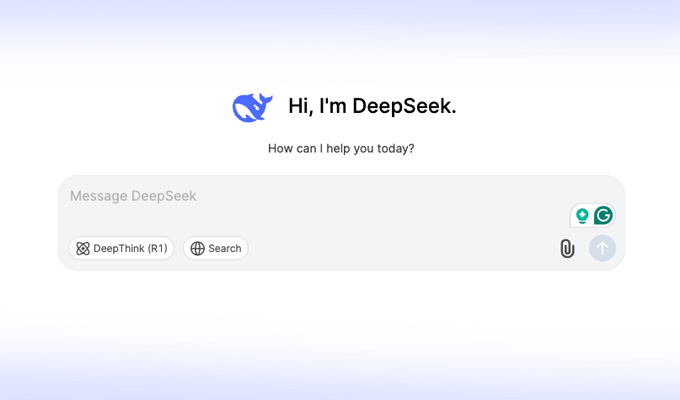Open the Grammarly G icon
This screenshot has width=680, height=400.
point(603,215)
